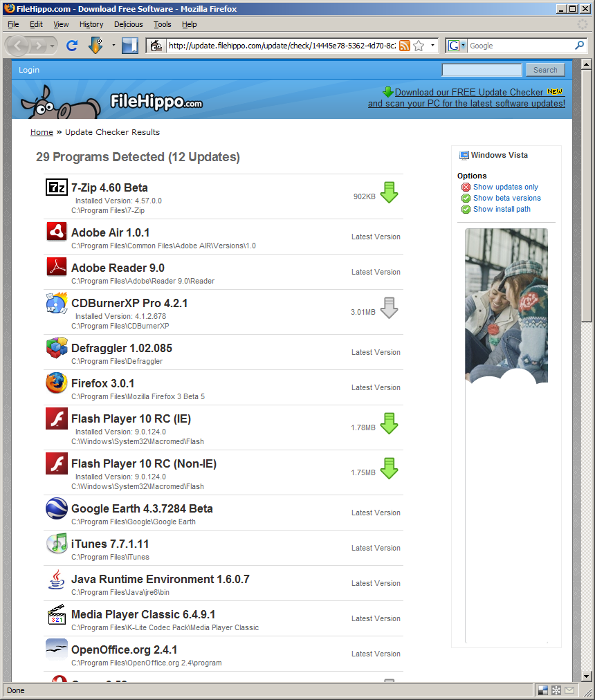
Task: Click the envelope icon in status bar
Action: 569,690
